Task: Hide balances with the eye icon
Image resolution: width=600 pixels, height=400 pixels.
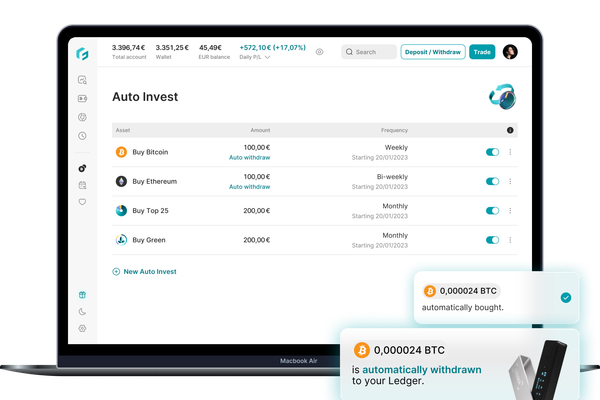Action: [319, 52]
